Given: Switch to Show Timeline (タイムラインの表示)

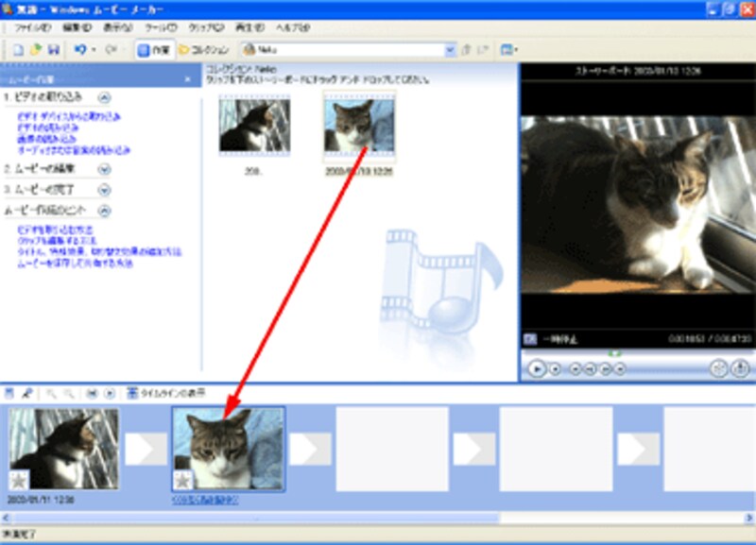Looking at the screenshot, I should (166, 394).
